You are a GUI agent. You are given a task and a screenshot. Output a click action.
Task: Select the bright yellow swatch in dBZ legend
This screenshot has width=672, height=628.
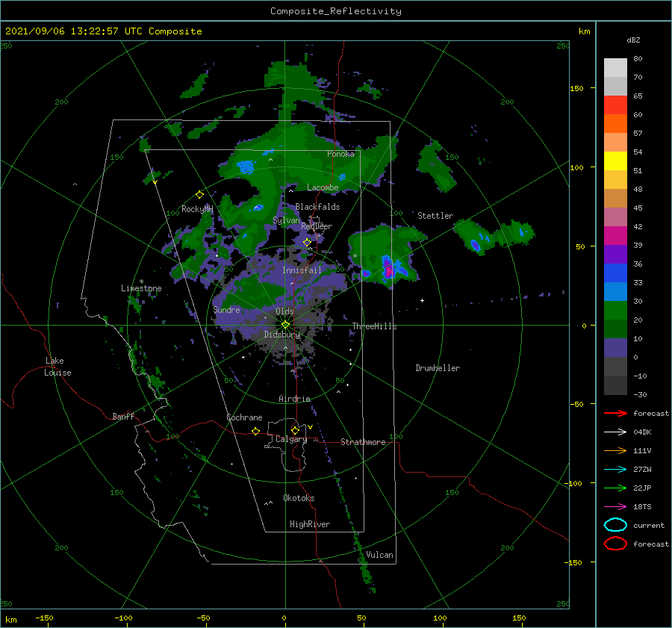(x=615, y=161)
